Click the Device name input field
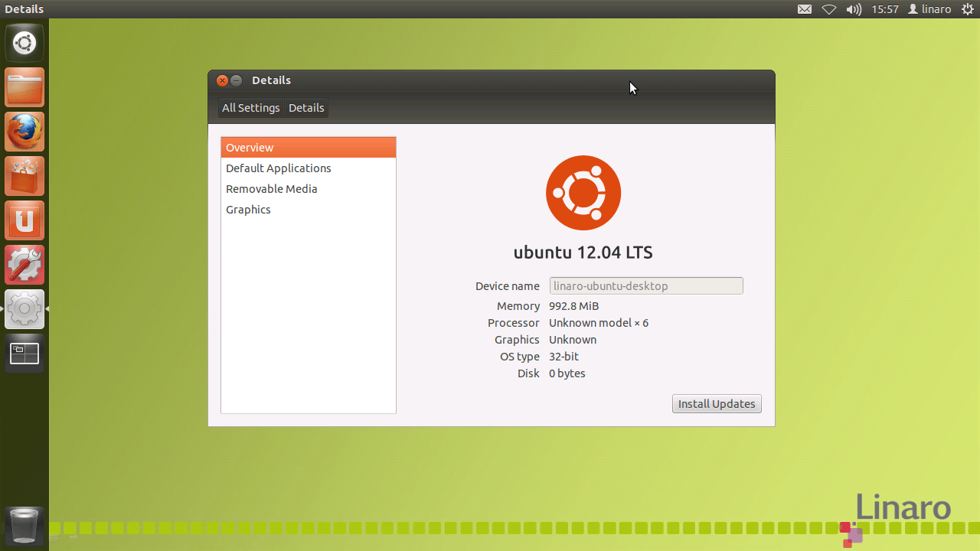 [x=646, y=285]
